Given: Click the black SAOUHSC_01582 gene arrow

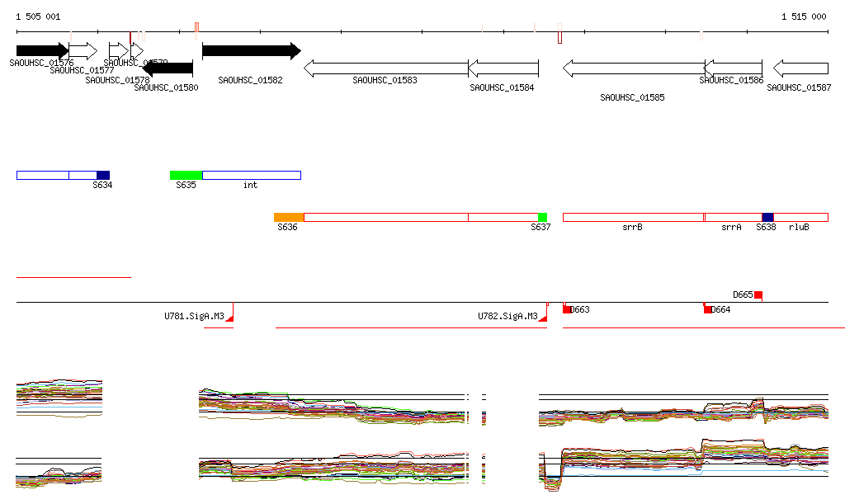Looking at the screenshot, I should tap(252, 51).
